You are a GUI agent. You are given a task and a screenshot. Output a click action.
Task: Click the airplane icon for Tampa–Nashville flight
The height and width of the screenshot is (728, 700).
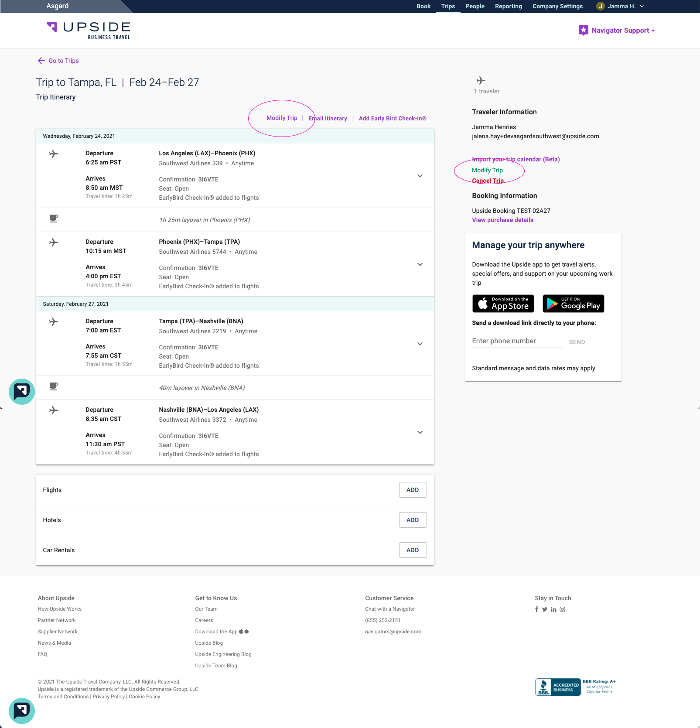tap(54, 321)
